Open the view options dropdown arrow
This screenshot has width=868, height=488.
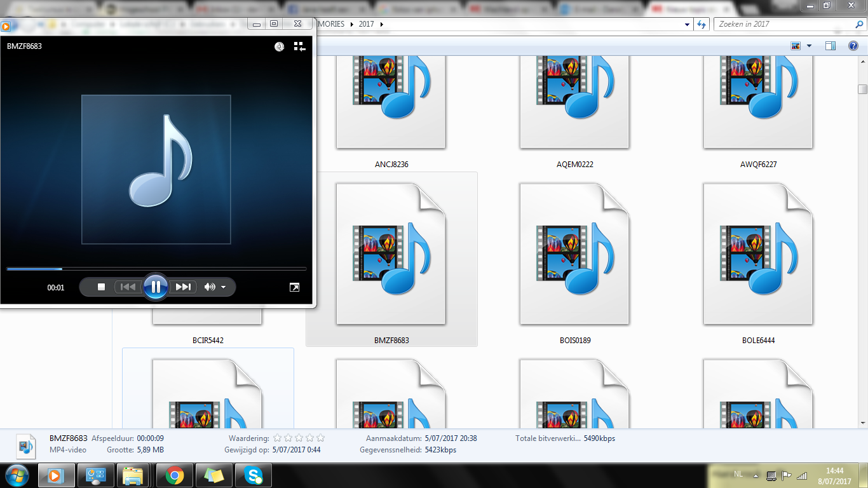coord(809,46)
